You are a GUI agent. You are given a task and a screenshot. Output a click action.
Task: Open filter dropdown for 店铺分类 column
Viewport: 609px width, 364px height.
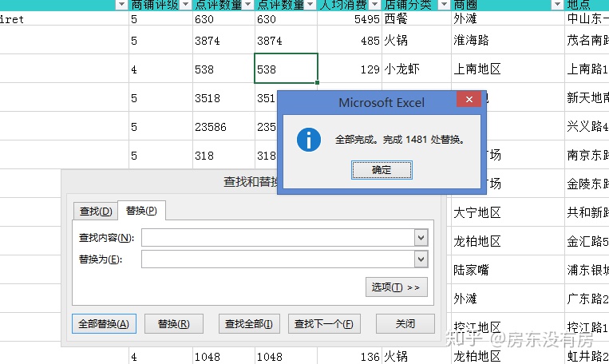click(x=444, y=5)
